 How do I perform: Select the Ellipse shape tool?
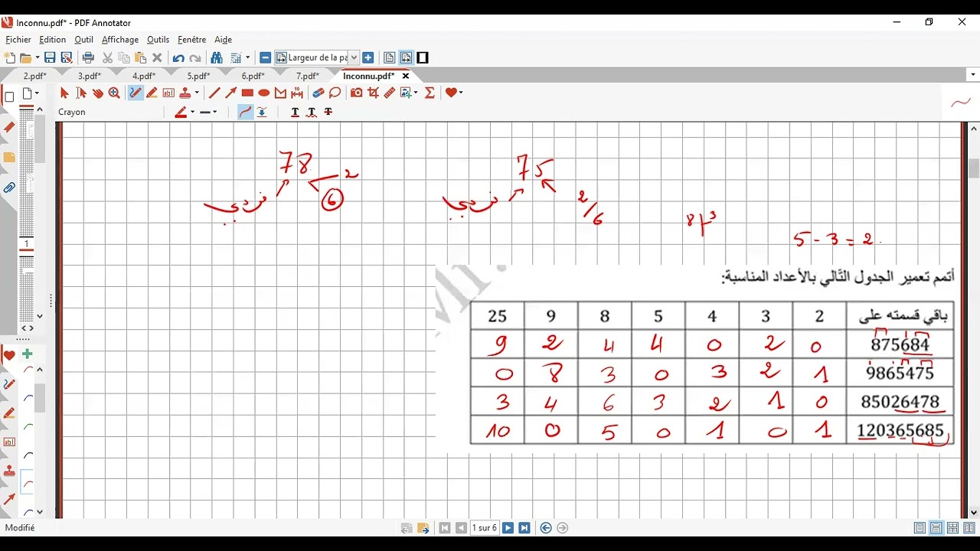click(x=263, y=93)
